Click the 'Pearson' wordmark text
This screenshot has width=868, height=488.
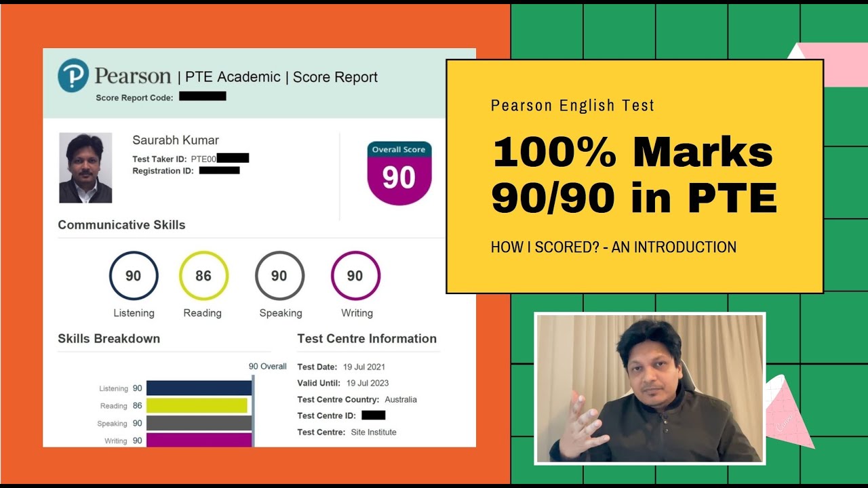133,76
